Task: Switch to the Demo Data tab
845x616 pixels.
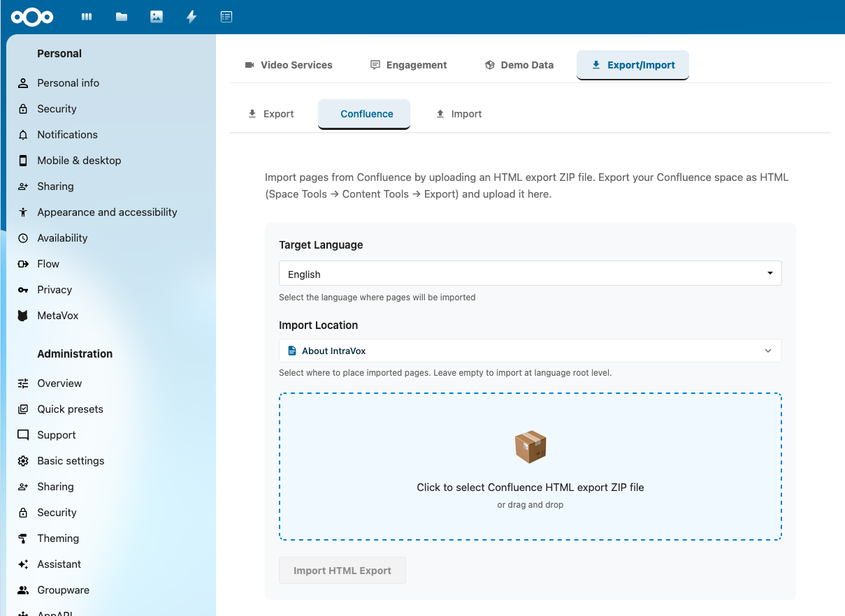Action: [519, 64]
